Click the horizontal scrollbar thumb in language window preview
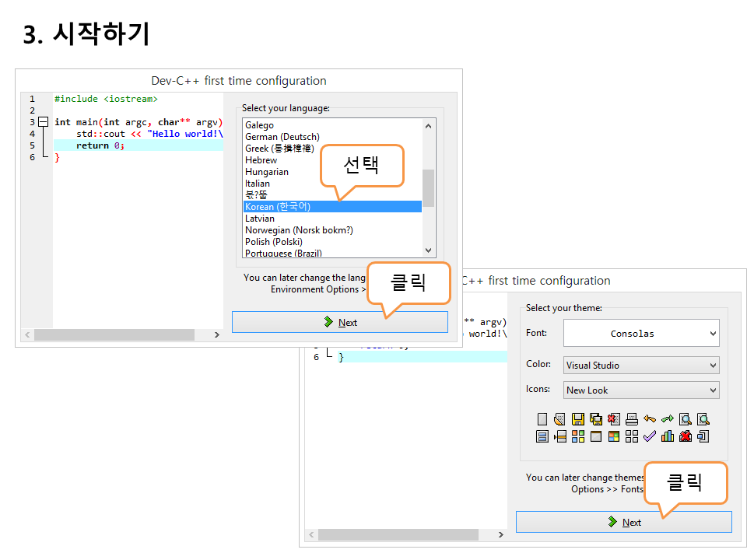 click(114, 334)
